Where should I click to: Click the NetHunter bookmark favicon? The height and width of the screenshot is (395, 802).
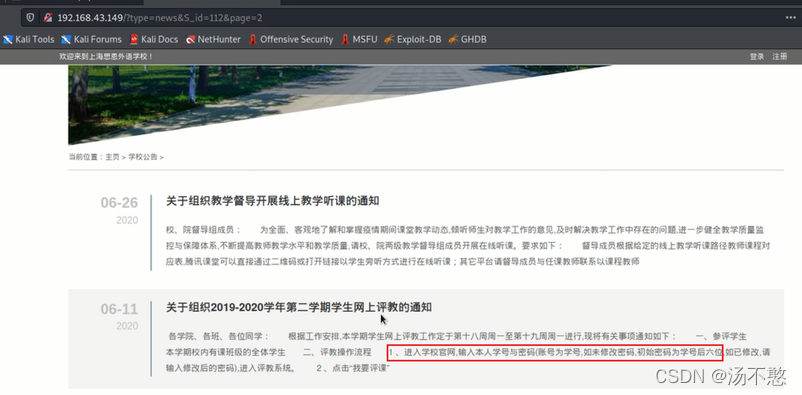tap(190, 39)
